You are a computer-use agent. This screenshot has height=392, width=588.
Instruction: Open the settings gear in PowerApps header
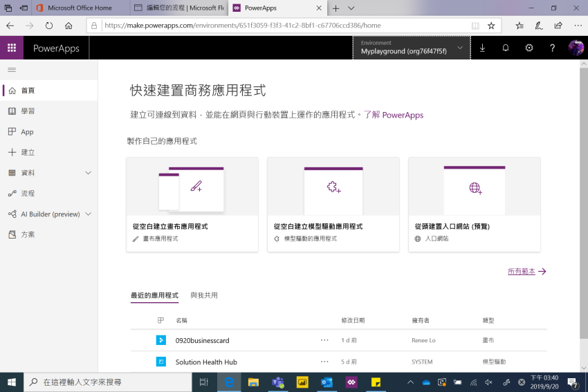[x=529, y=48]
